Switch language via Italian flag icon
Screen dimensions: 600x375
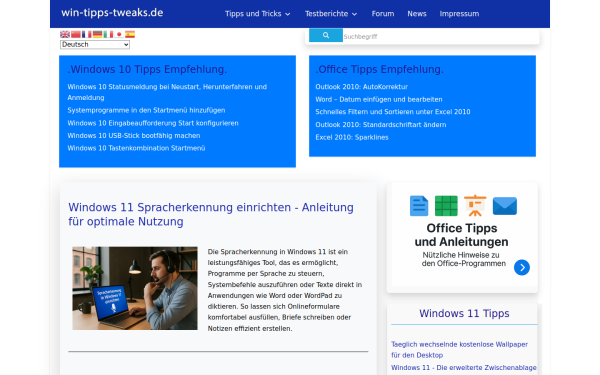[108, 34]
